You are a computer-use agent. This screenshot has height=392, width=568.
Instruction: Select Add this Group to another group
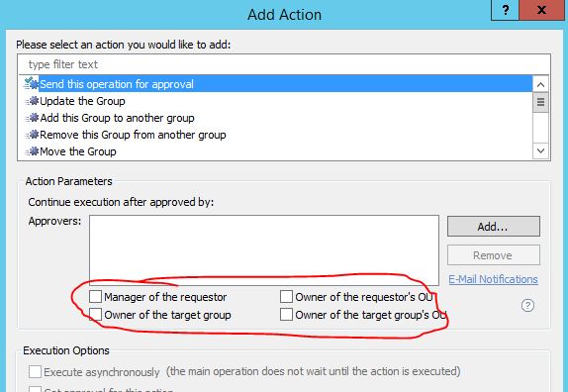click(117, 118)
